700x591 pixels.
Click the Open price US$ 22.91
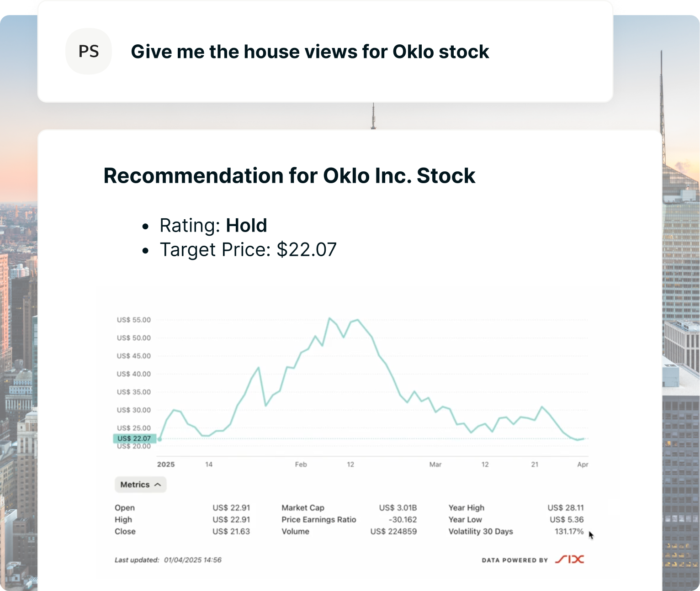pyautogui.click(x=231, y=508)
